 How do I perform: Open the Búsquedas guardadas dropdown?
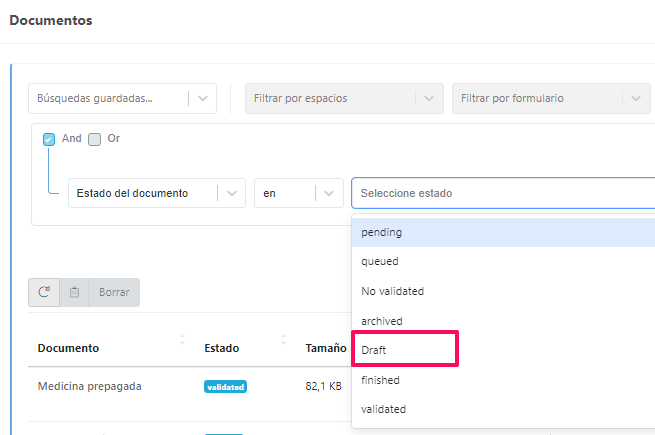(122, 98)
